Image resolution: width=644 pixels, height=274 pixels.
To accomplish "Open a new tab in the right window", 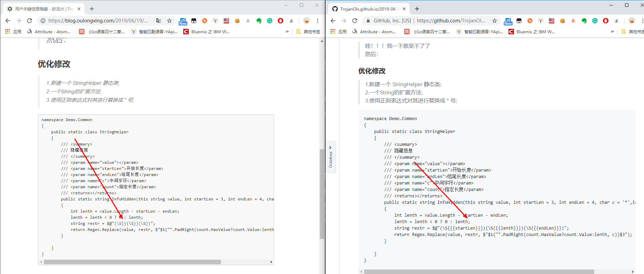I will point(417,9).
